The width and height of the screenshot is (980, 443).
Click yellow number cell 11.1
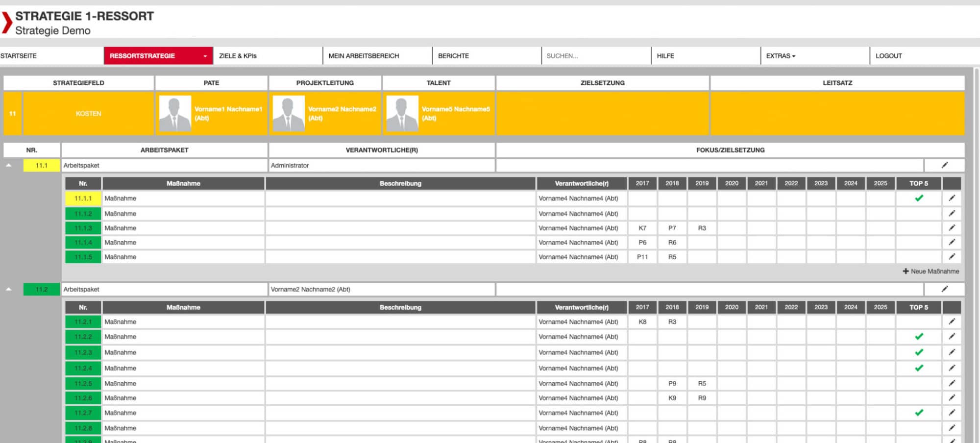point(42,165)
